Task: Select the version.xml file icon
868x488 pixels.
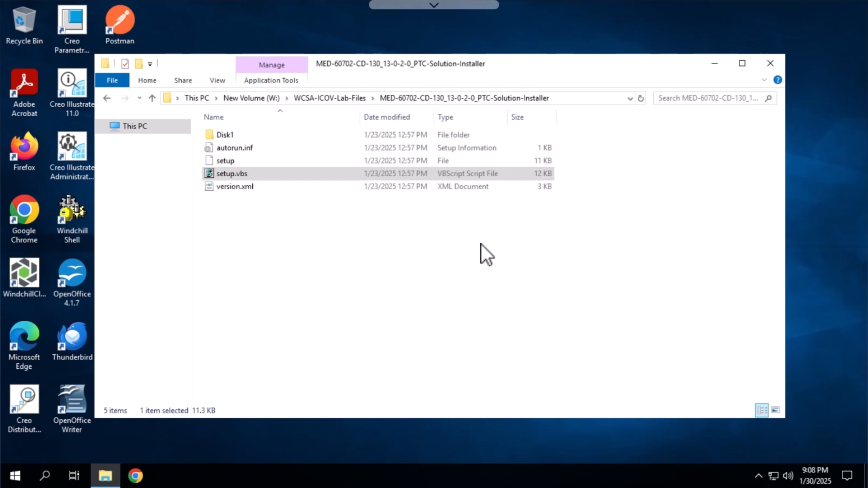Action: point(209,186)
